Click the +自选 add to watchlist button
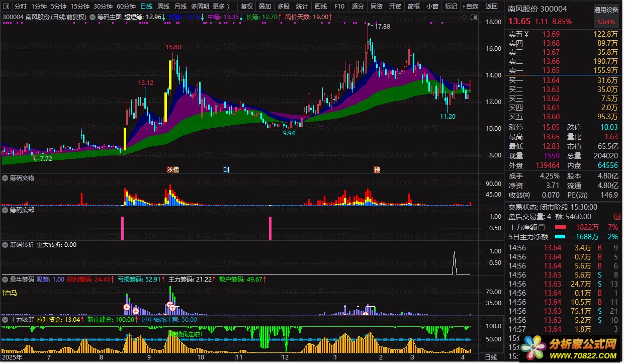 [x=469, y=7]
